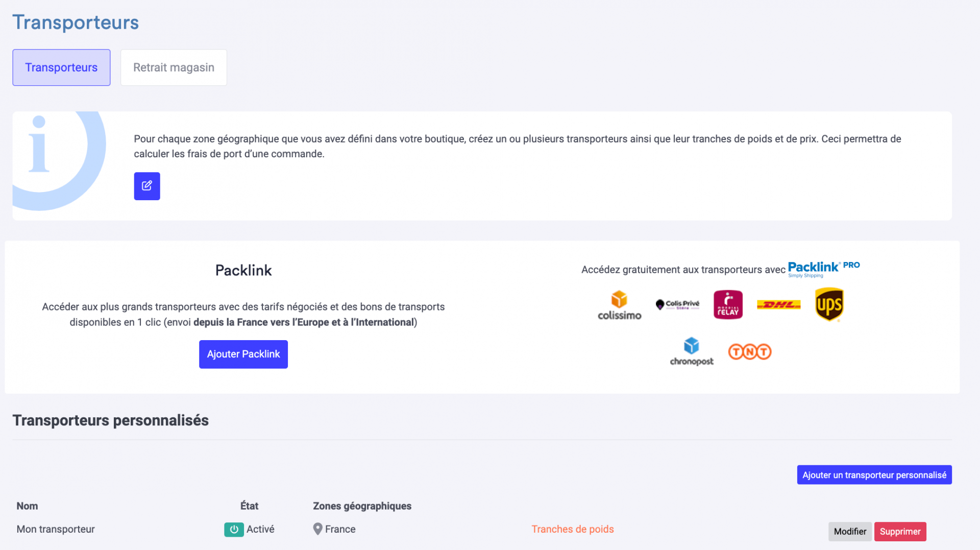Click the TNT carrier logo
This screenshot has width=980, height=550.
749,351
